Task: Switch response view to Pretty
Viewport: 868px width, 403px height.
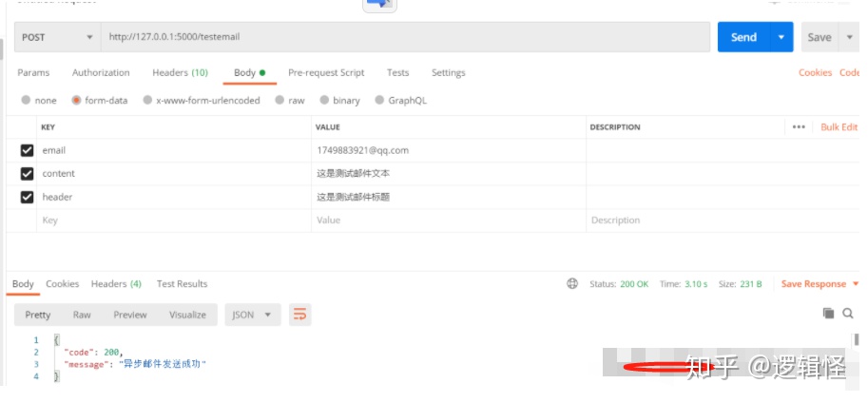Action: pos(38,315)
